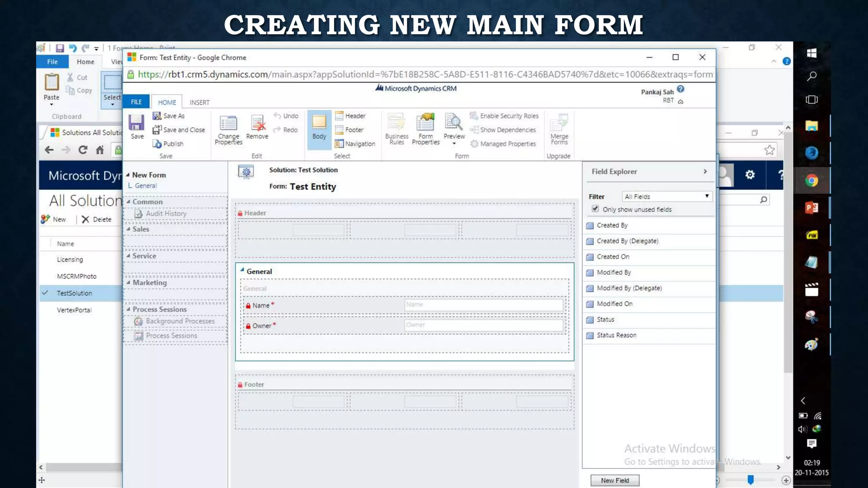Undo the last form edit
Viewport: 868px width, 488px height.
(286, 116)
